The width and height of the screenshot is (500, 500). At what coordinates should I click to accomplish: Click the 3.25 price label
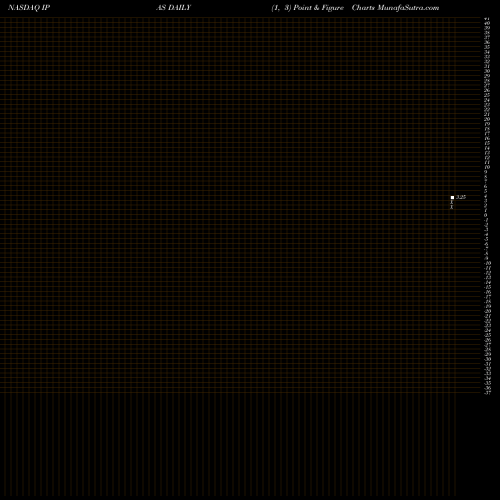[461, 197]
